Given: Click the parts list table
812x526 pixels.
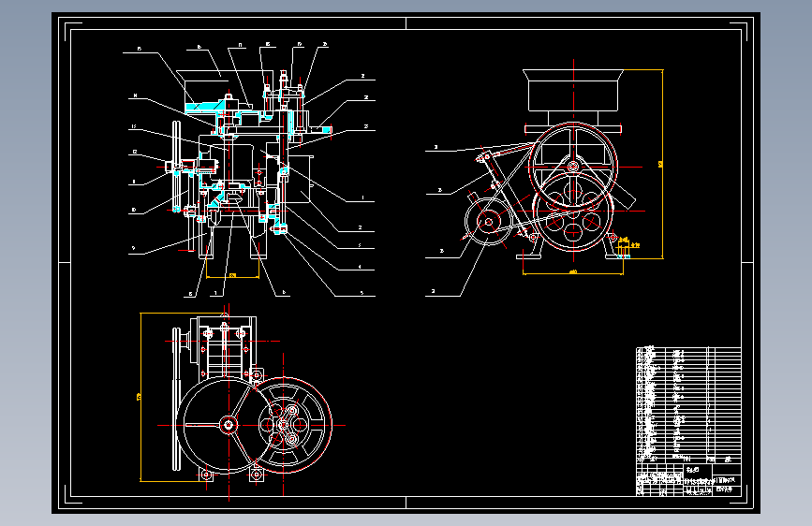Looking at the screenshot, I should (x=688, y=405).
